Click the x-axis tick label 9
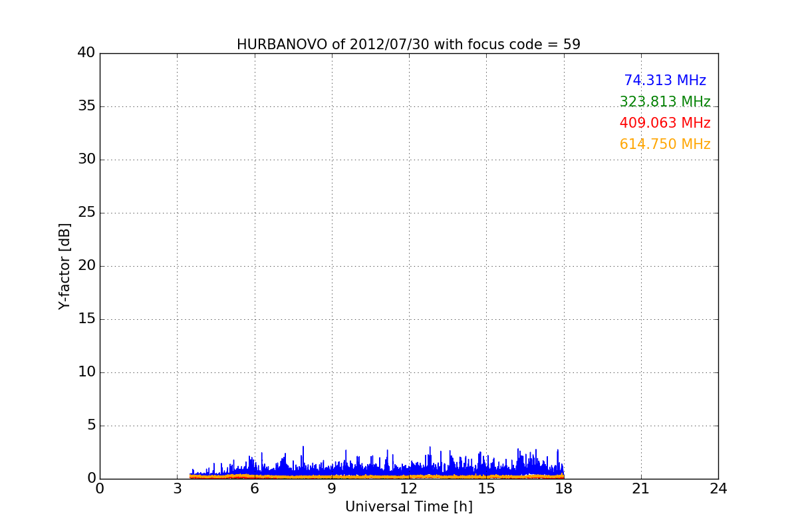This screenshot has width=798, height=532. tap(331, 489)
